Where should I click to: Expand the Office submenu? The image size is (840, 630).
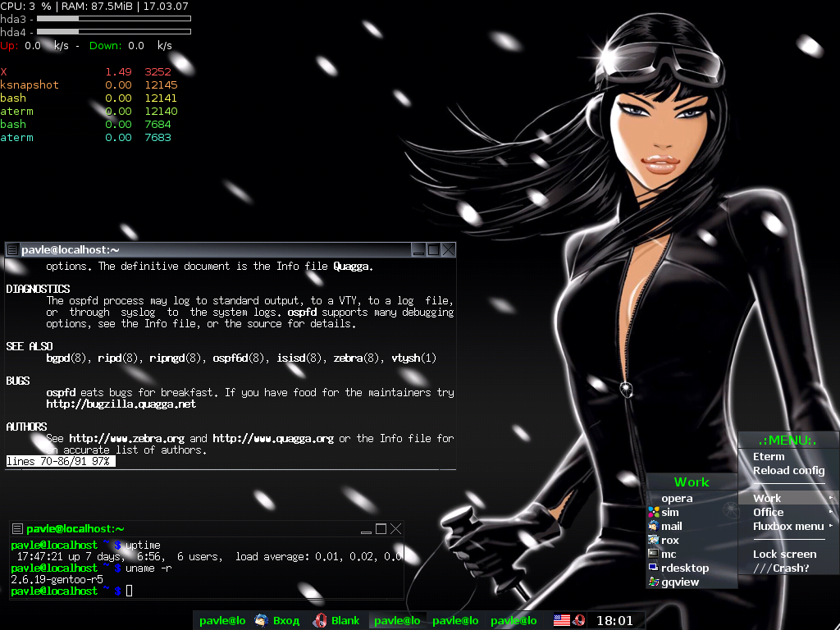[x=788, y=512]
